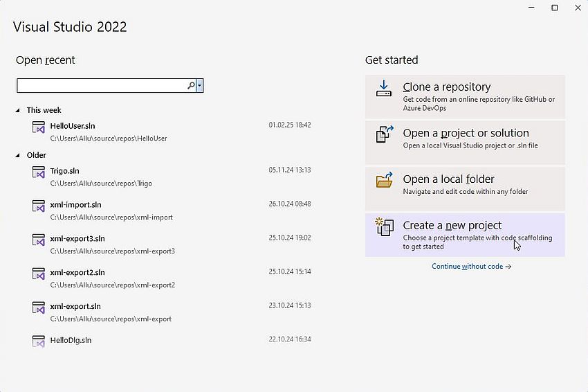The width and height of the screenshot is (588, 392).
Task: Click the Clone a repository title text
Action: 447,87
